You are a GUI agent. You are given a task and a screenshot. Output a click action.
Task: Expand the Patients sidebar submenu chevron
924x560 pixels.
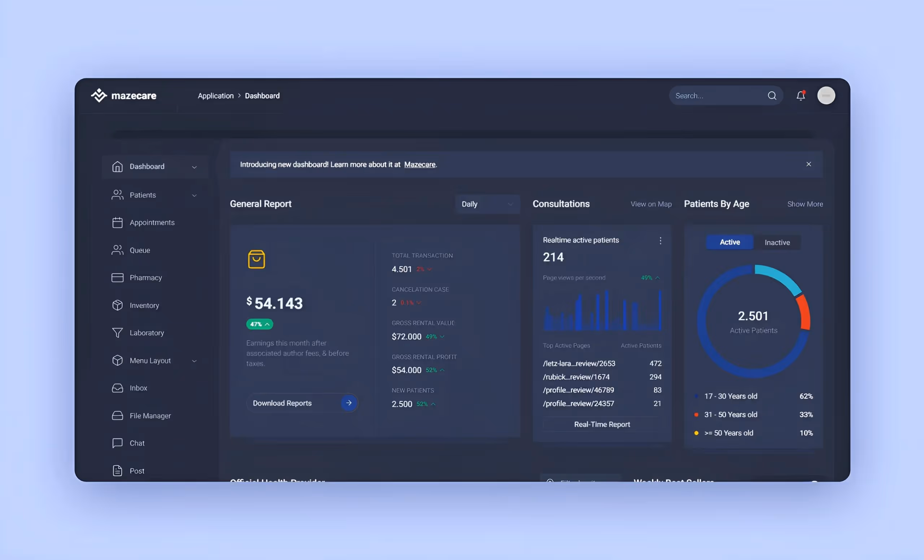194,195
